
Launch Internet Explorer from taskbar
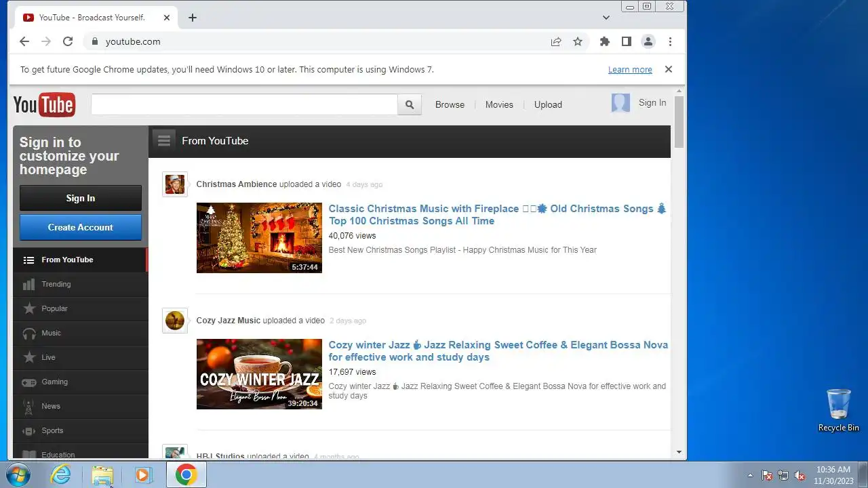pyautogui.click(x=61, y=475)
